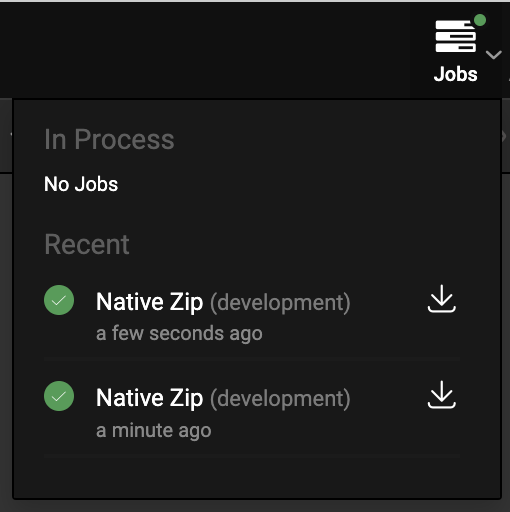Open the Native Zip job from a minute ago
510x512 pixels.
252,411
